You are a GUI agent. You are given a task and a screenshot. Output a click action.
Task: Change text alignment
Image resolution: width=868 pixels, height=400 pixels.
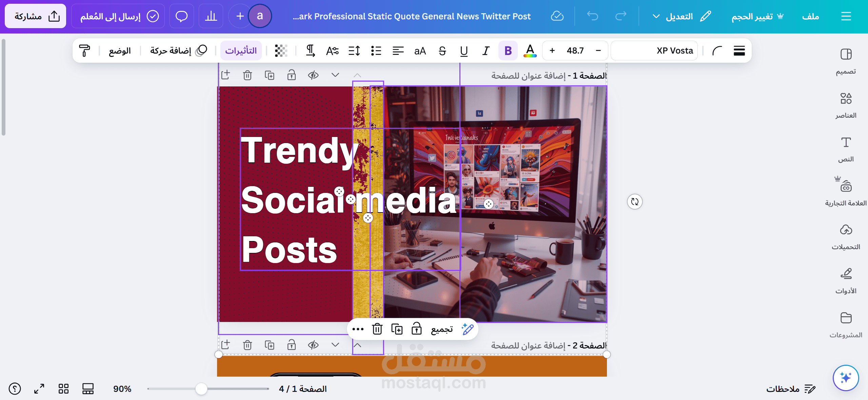pyautogui.click(x=398, y=51)
